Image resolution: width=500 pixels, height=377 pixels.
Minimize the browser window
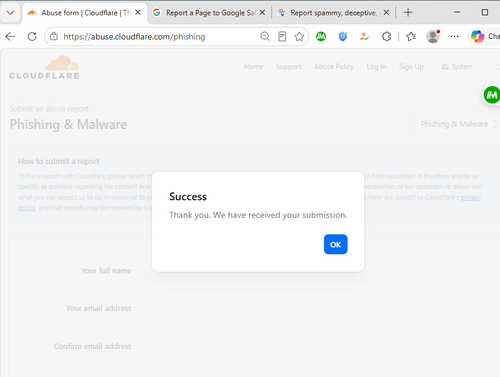pos(457,12)
